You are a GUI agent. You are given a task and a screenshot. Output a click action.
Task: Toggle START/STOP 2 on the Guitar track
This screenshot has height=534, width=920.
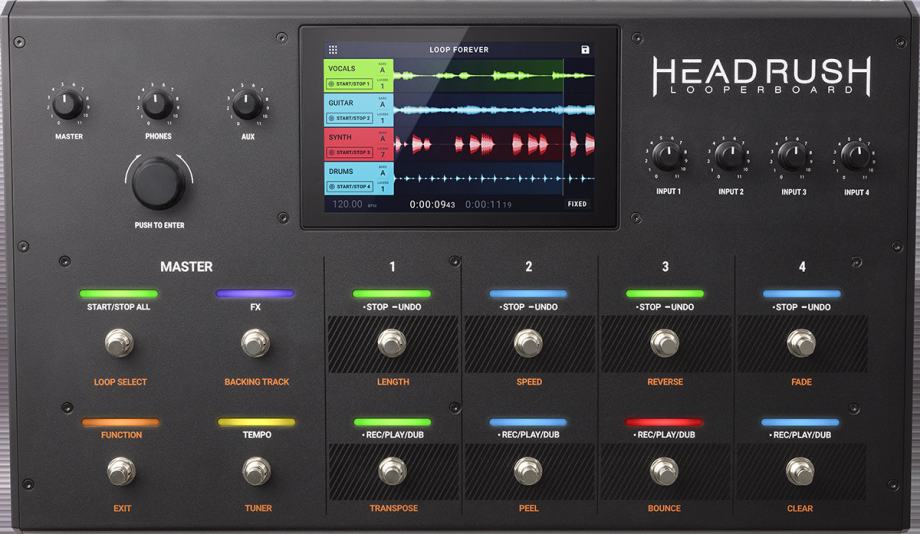(350, 118)
